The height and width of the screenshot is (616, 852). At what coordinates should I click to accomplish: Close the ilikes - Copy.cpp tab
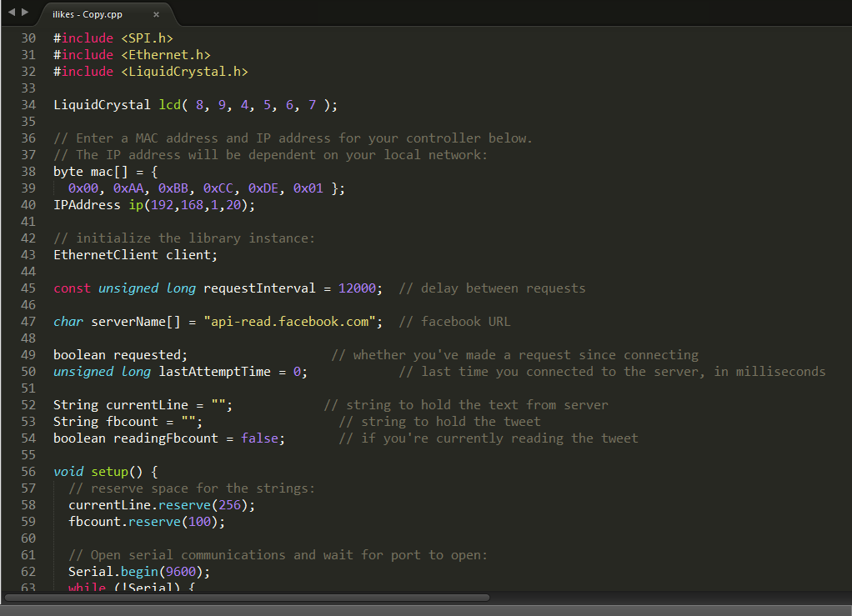(x=156, y=14)
